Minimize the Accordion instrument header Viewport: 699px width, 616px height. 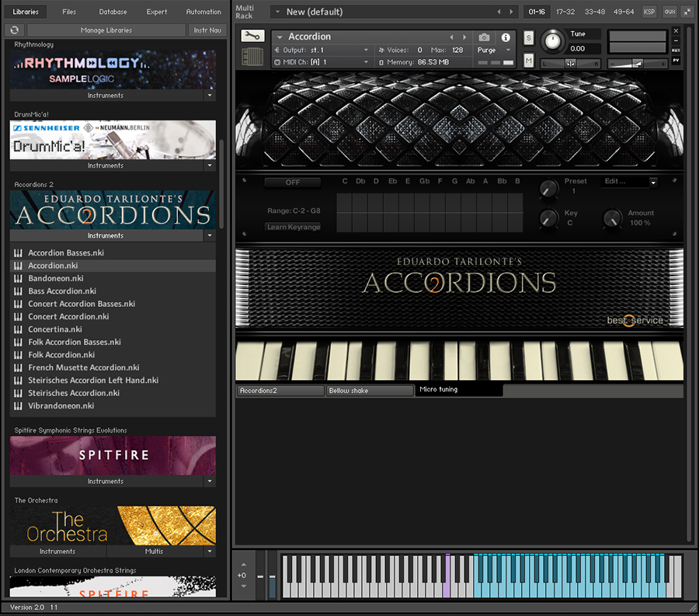click(x=676, y=40)
